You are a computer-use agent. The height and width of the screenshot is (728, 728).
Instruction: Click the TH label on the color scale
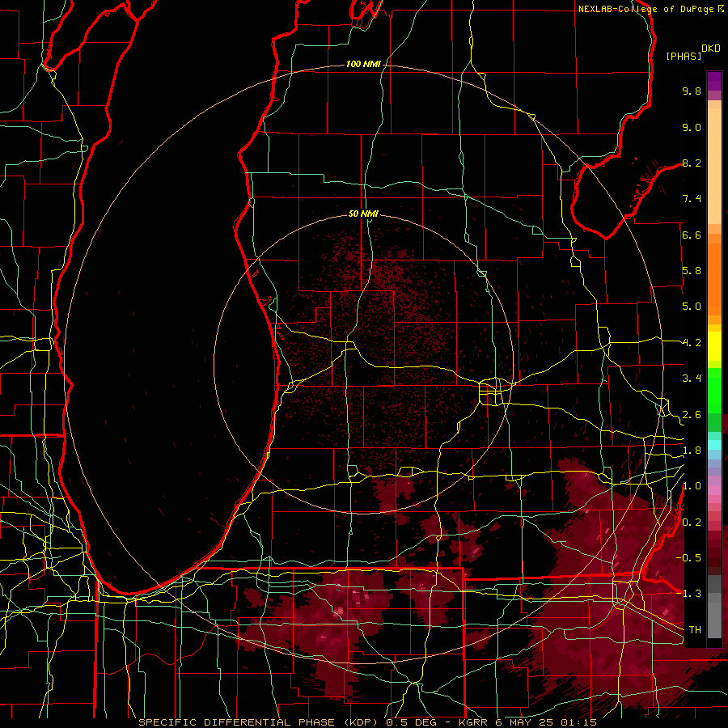(695, 629)
